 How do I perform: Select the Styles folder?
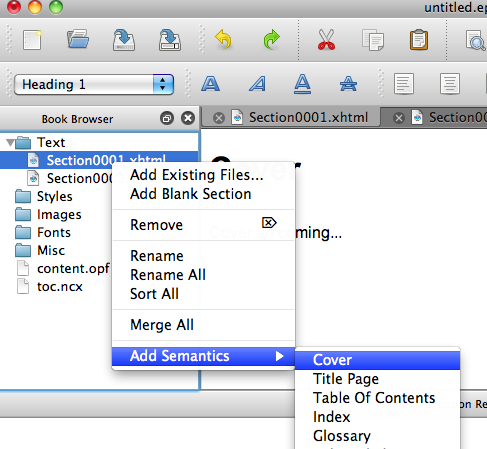pos(55,196)
